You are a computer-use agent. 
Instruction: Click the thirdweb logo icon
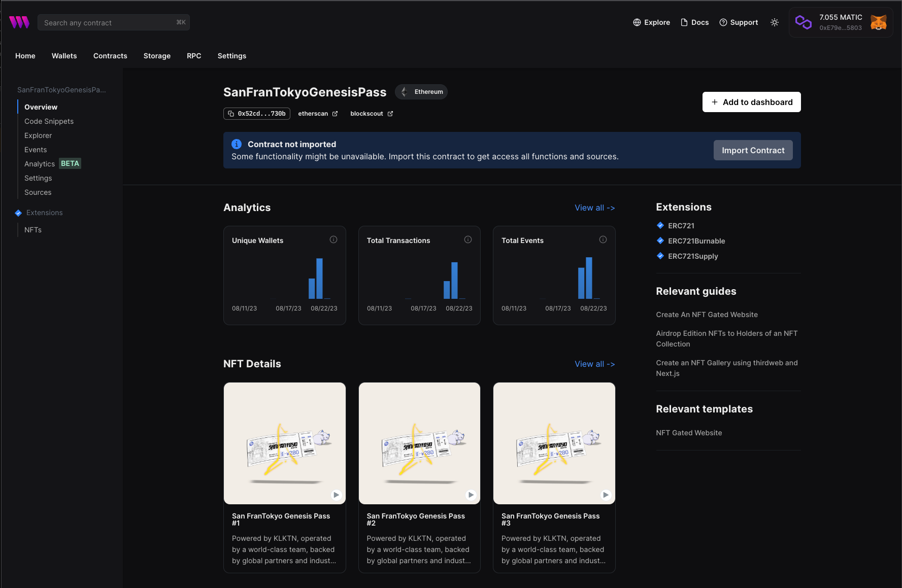coord(19,22)
